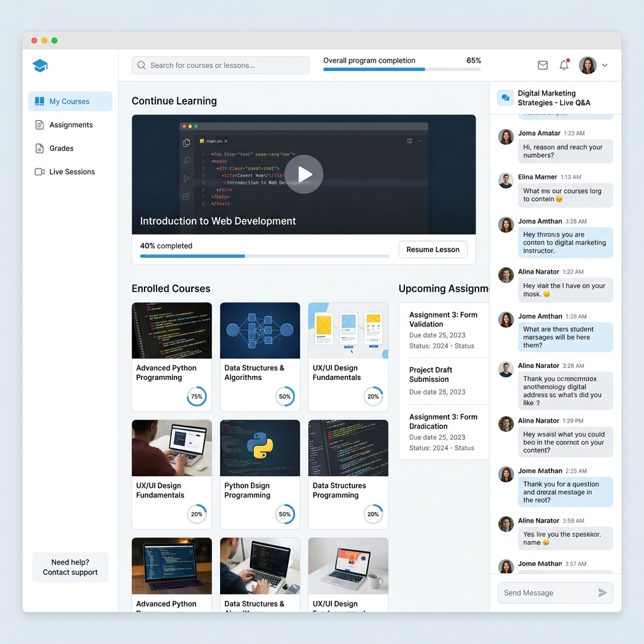The width and height of the screenshot is (644, 644).
Task: Open Advanced Python Programming 75% card thumbnail
Action: tap(172, 331)
